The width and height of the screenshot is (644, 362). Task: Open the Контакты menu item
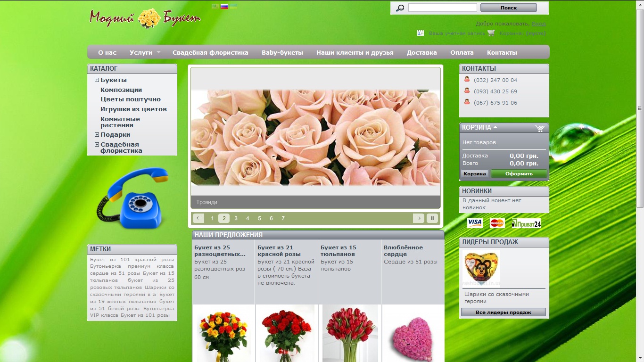[x=502, y=52]
